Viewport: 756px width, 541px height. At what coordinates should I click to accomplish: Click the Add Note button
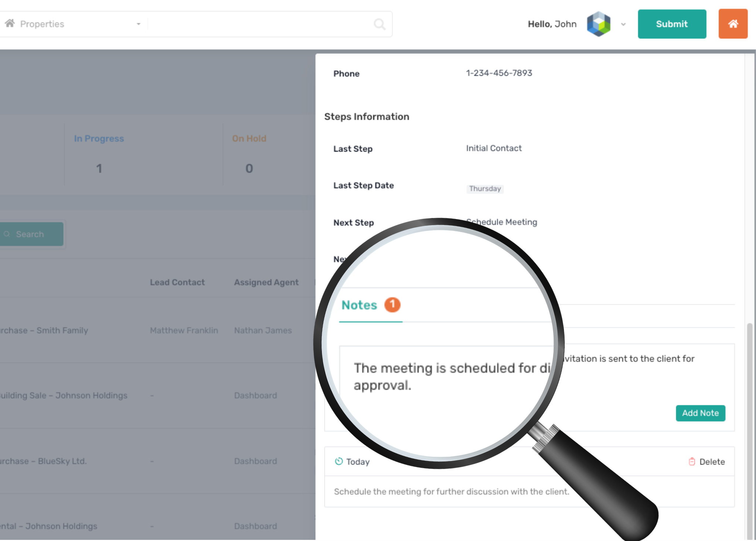tap(700, 413)
